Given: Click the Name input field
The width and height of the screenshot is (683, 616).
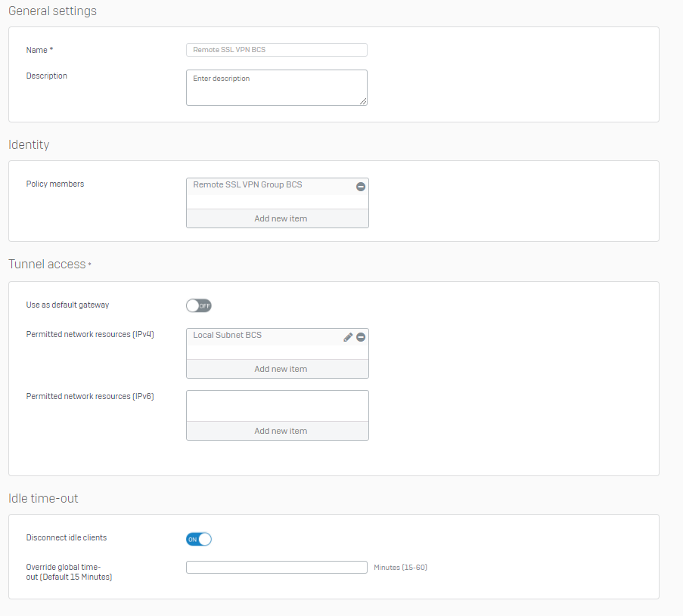Looking at the screenshot, I should coord(277,50).
